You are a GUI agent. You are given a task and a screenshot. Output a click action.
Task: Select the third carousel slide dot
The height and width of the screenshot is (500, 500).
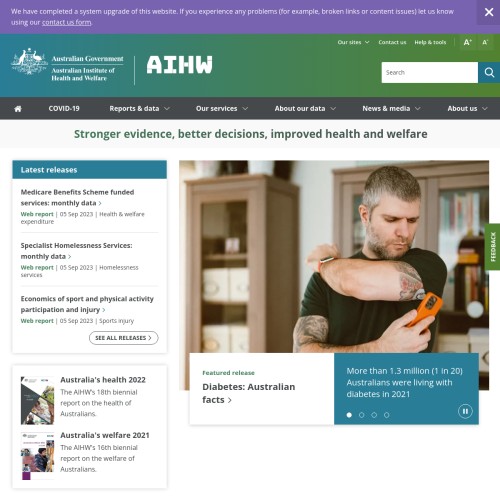(374, 415)
